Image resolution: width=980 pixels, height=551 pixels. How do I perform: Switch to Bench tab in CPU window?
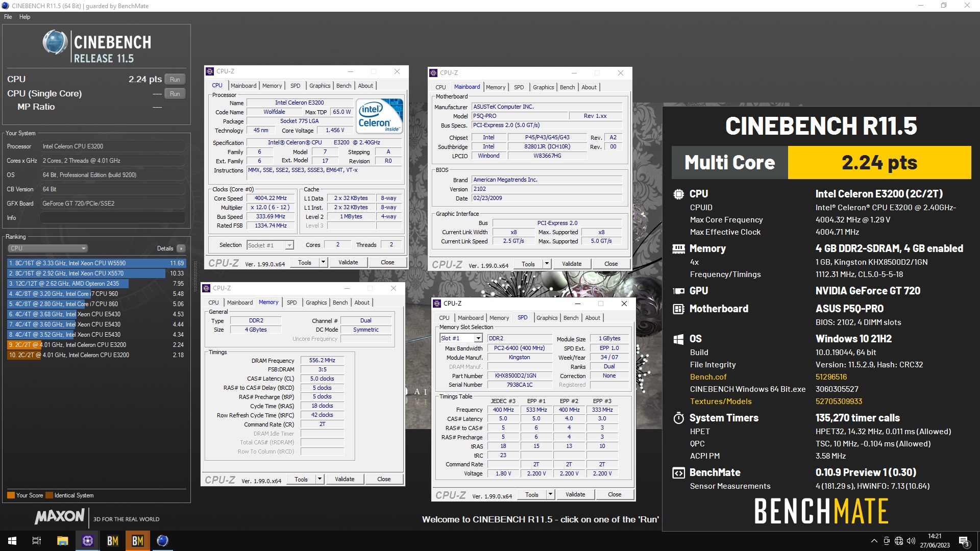point(344,86)
